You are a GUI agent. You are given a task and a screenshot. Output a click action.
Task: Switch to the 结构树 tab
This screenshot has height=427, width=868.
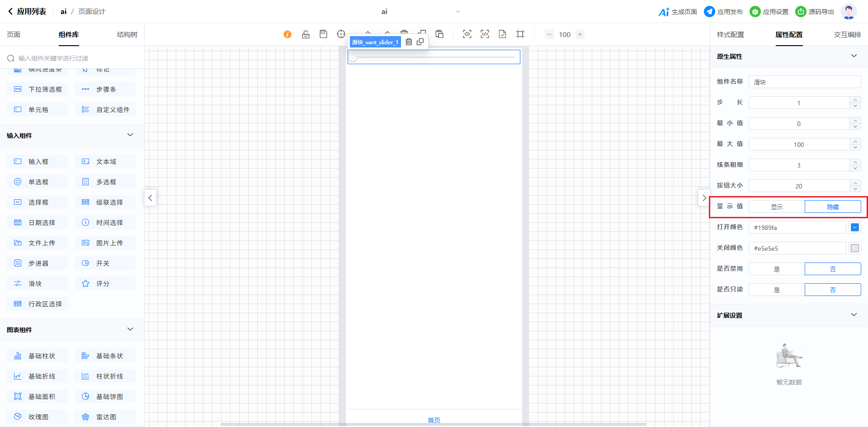click(x=127, y=35)
